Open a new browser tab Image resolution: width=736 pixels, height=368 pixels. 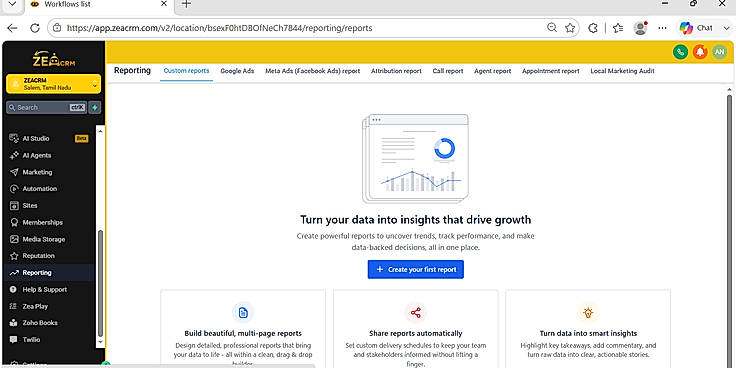point(186,4)
